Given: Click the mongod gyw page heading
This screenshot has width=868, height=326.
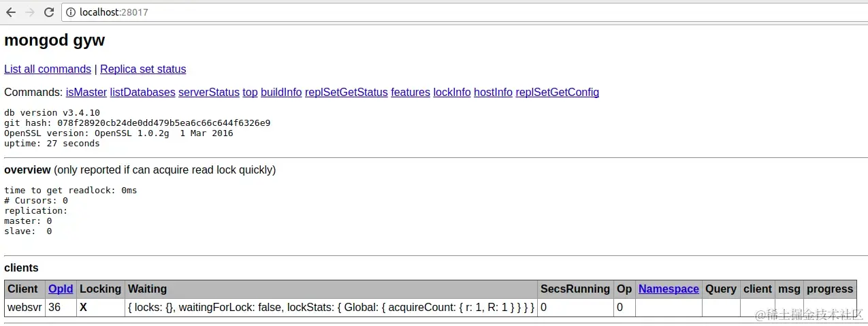Looking at the screenshot, I should 54,41.
